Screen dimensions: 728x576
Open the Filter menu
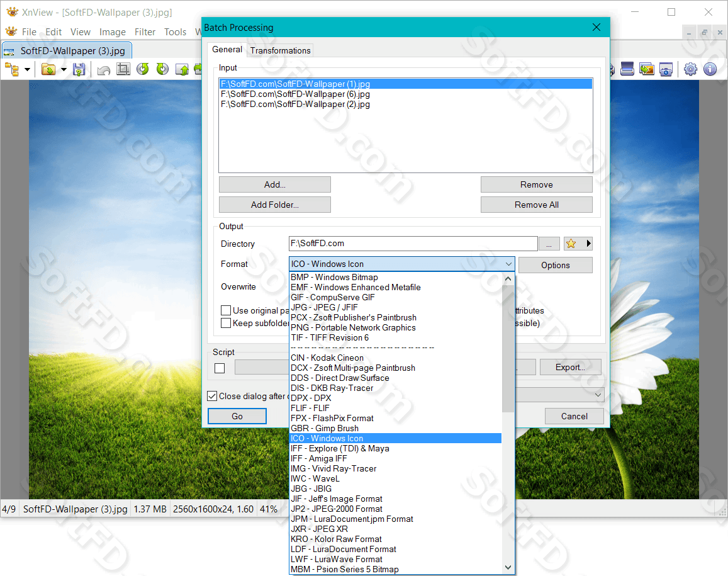click(x=145, y=32)
